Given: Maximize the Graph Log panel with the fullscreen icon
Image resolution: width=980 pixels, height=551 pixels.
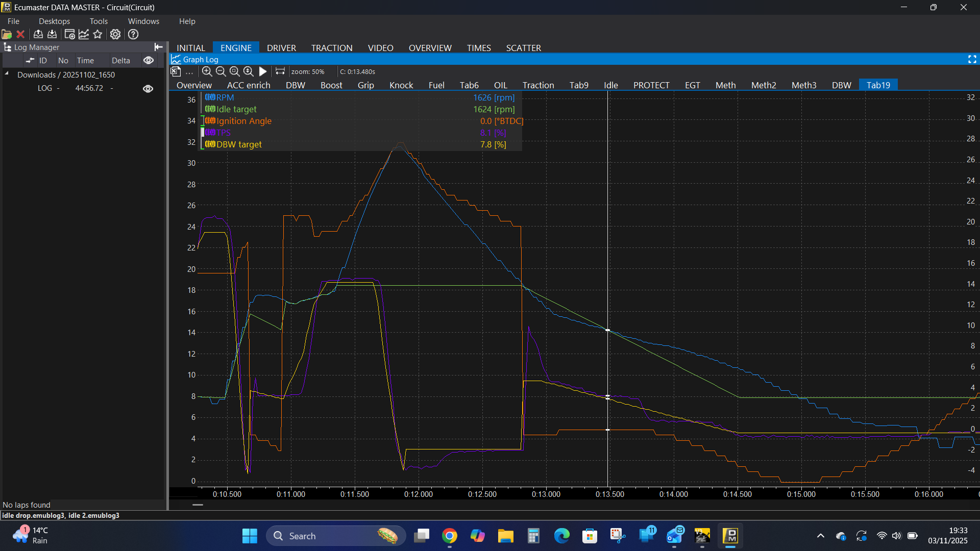Looking at the screenshot, I should click(x=972, y=60).
